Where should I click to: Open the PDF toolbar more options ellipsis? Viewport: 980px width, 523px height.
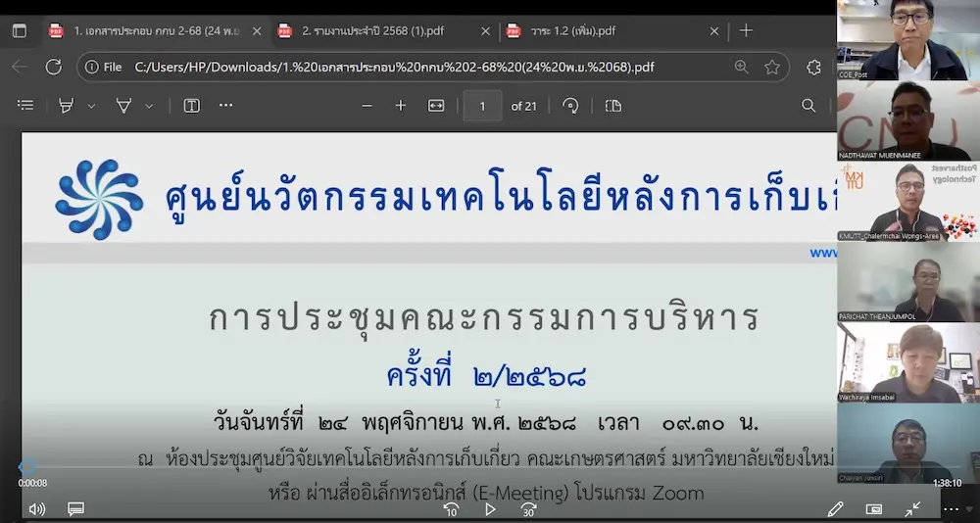[225, 106]
